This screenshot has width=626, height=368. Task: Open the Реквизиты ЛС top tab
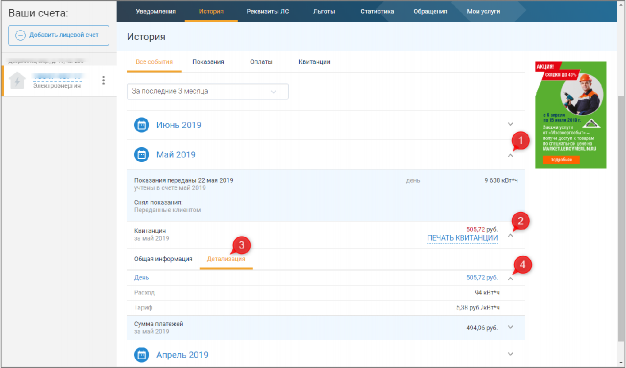[267, 12]
